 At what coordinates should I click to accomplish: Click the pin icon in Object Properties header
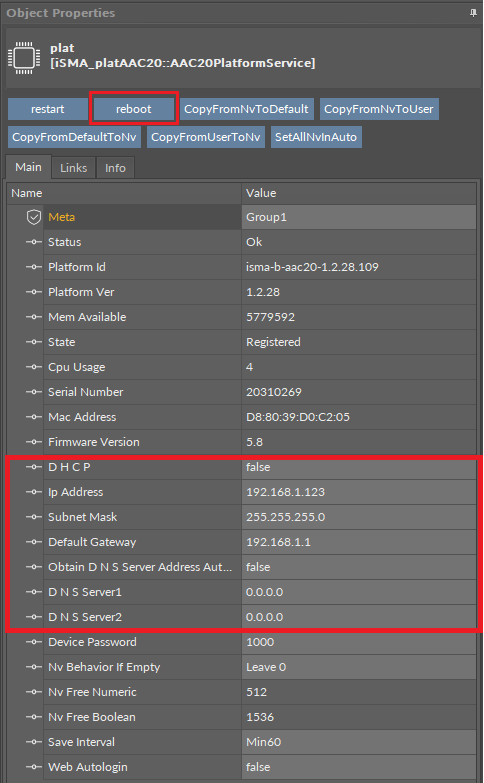473,13
